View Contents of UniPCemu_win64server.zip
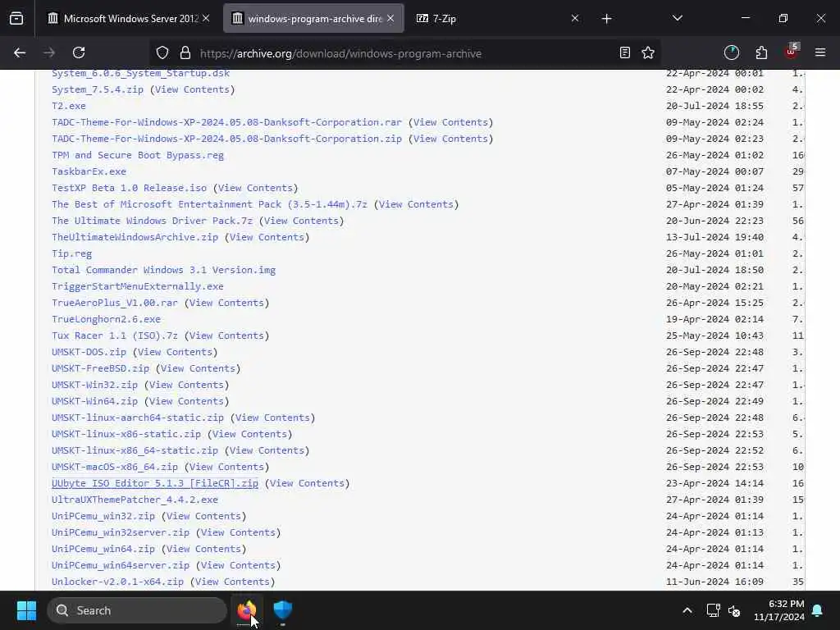The image size is (840, 630). click(238, 565)
